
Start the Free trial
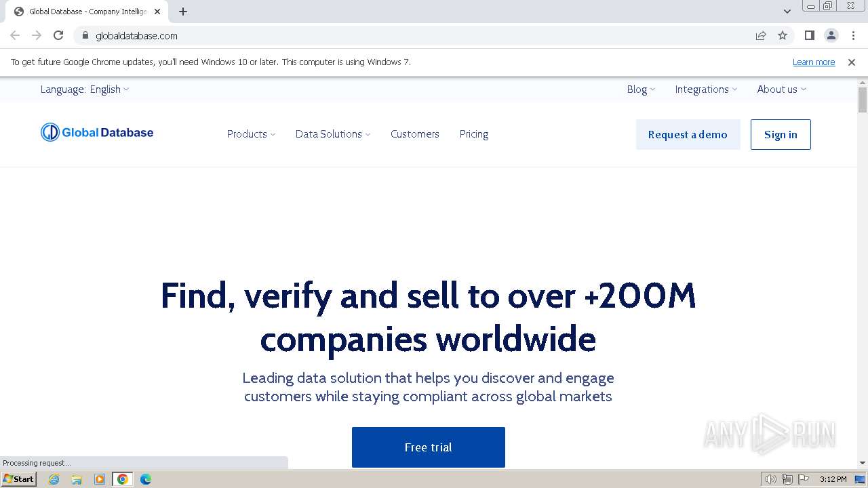tap(429, 447)
